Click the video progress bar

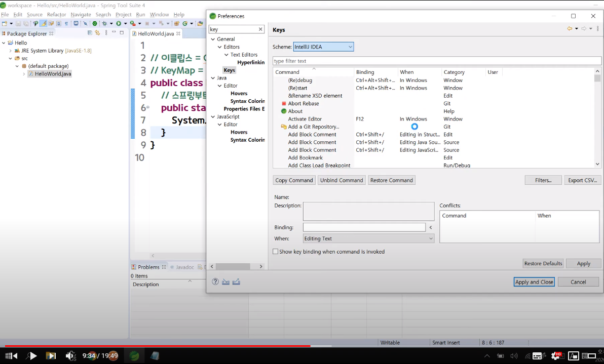pos(302,346)
